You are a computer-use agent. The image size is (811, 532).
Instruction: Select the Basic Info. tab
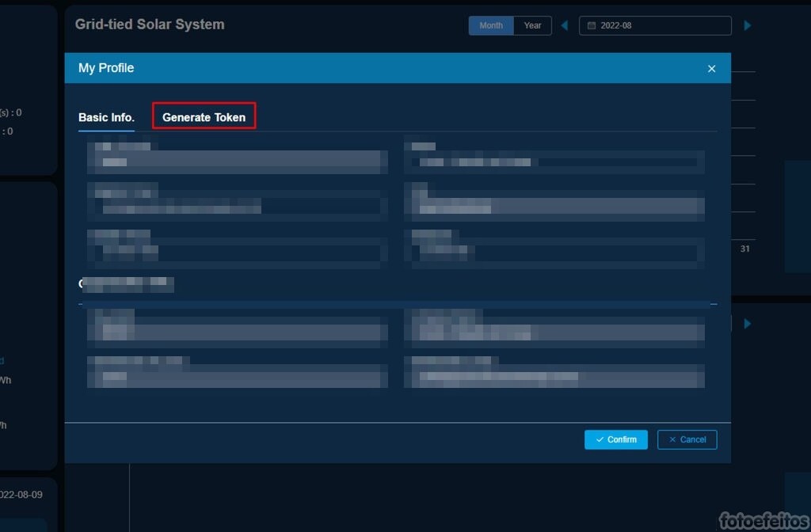coord(106,117)
